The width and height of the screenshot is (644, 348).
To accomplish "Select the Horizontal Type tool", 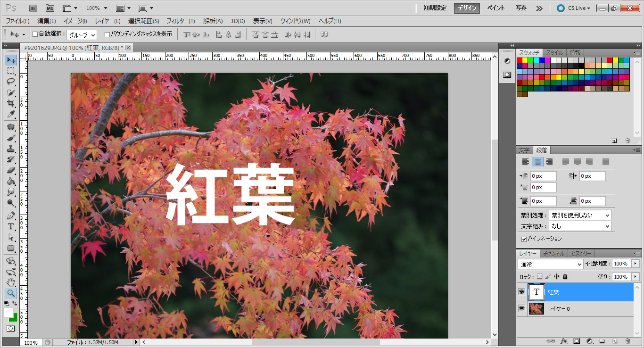I will click(11, 227).
